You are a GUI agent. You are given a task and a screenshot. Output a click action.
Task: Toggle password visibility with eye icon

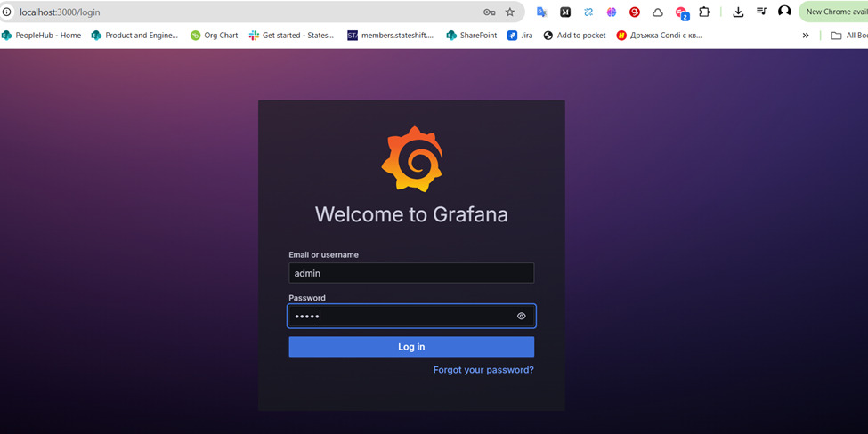pos(521,317)
